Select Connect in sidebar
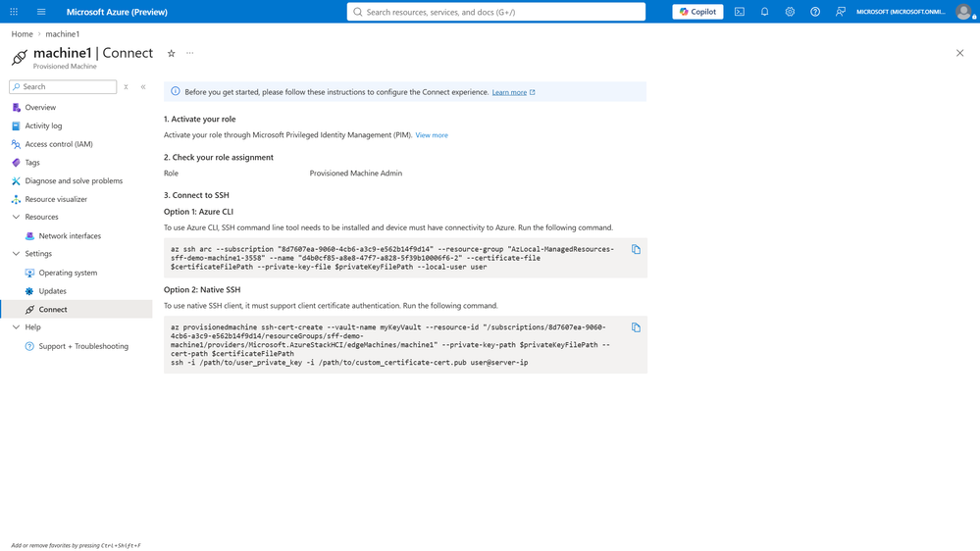This screenshot has width=980, height=551. click(x=77, y=309)
